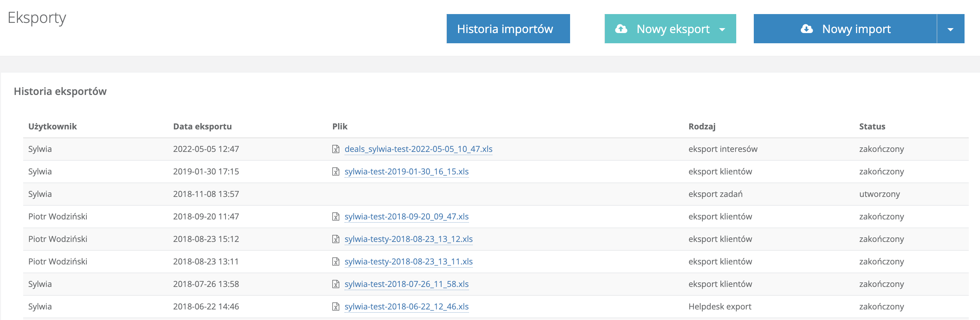The height and width of the screenshot is (320, 980).
Task: Open Historia importów
Action: tap(508, 29)
